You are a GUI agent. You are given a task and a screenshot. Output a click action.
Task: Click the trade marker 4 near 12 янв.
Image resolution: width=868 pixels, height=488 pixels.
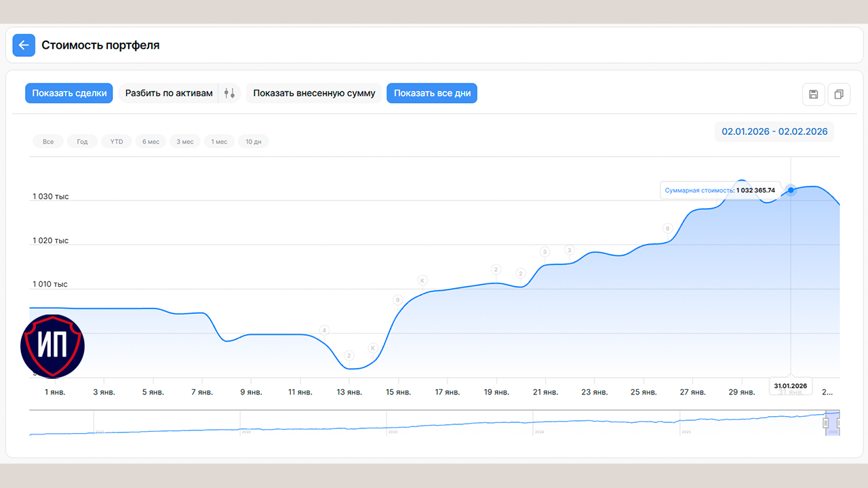pos(324,331)
